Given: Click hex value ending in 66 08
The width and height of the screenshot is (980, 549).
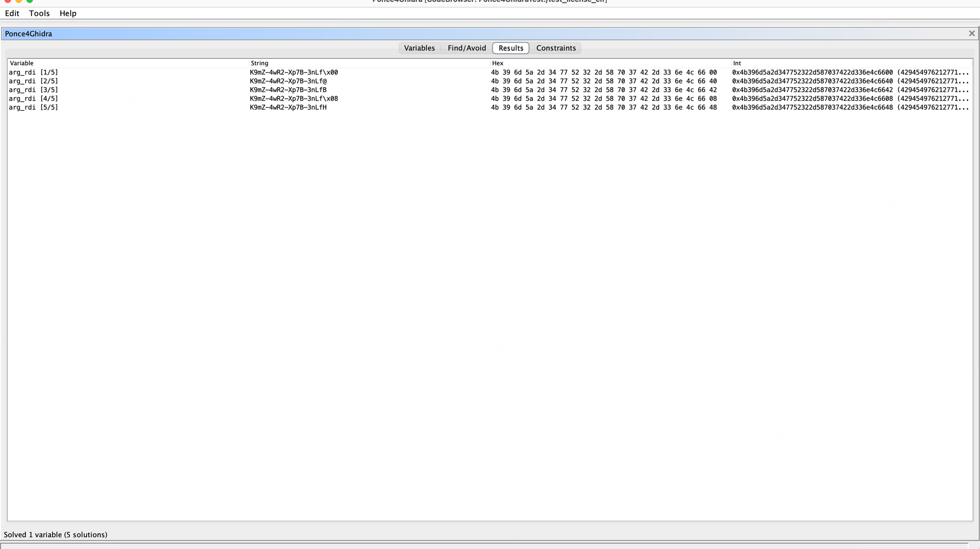Looking at the screenshot, I should click(604, 99).
